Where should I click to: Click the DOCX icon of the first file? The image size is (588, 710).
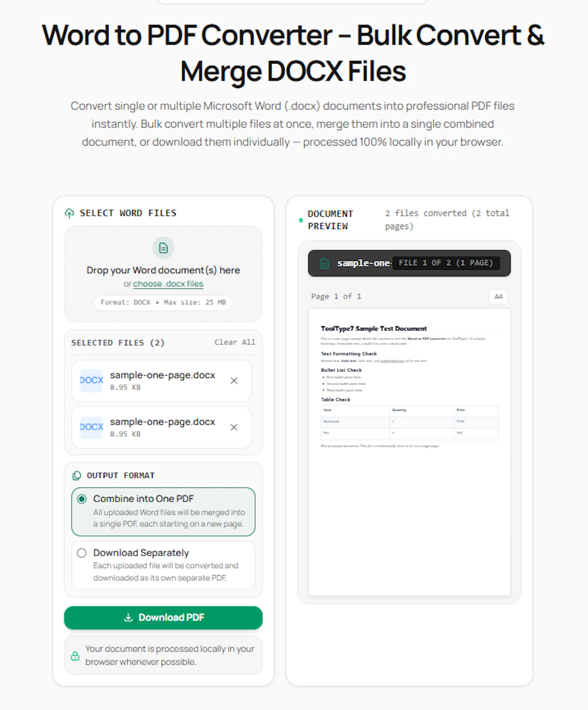[x=92, y=380]
